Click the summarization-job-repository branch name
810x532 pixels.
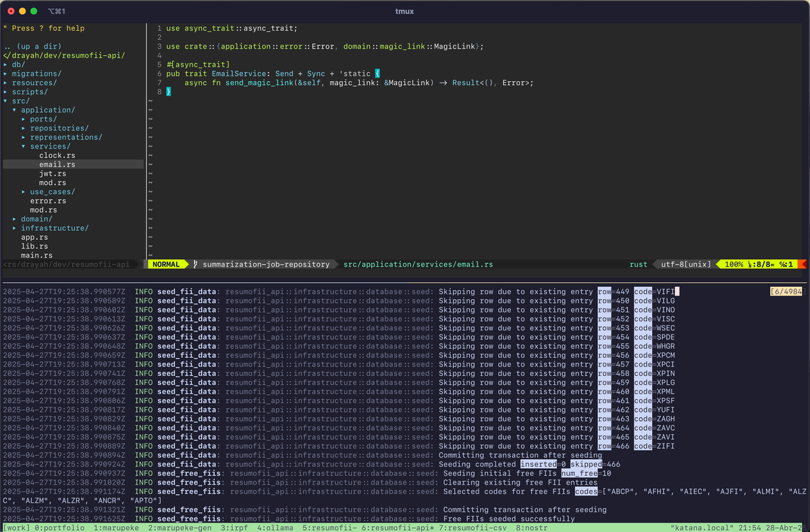tap(266, 265)
